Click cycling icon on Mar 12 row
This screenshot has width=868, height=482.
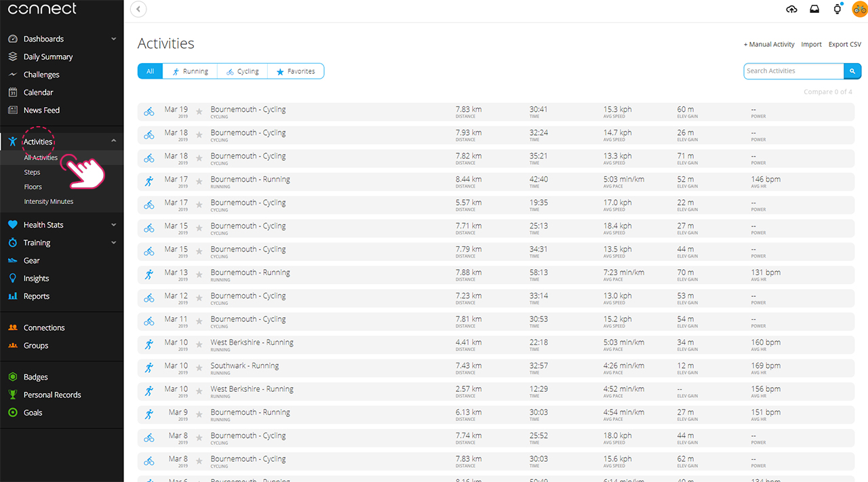149,298
